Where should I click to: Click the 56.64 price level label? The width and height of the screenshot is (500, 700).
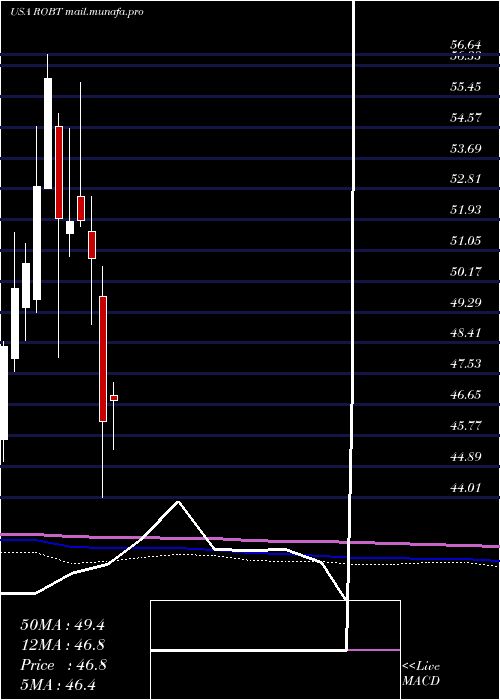pyautogui.click(x=466, y=45)
